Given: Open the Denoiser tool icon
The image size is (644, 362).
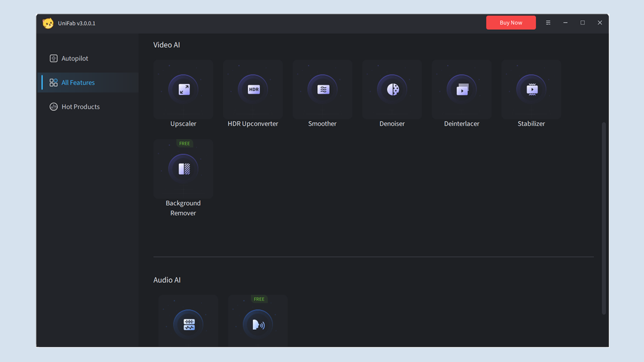Looking at the screenshot, I should pos(392,89).
